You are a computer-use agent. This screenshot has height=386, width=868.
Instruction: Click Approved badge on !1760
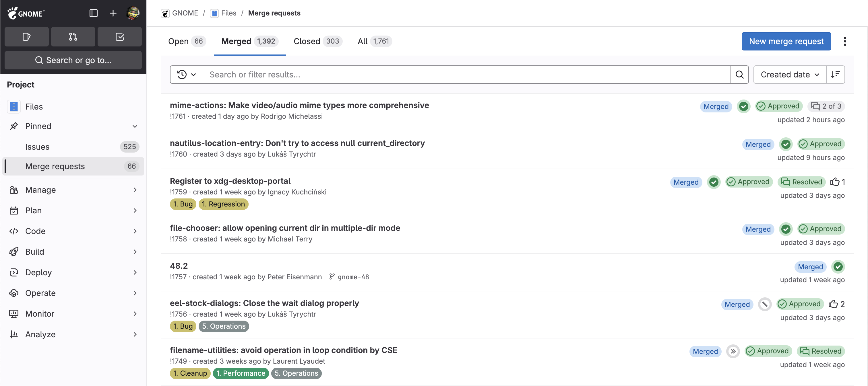click(x=821, y=144)
